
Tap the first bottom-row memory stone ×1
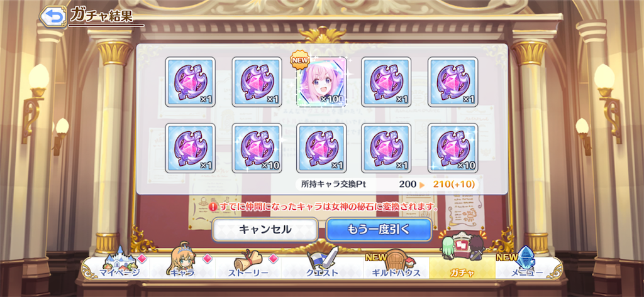coord(190,148)
